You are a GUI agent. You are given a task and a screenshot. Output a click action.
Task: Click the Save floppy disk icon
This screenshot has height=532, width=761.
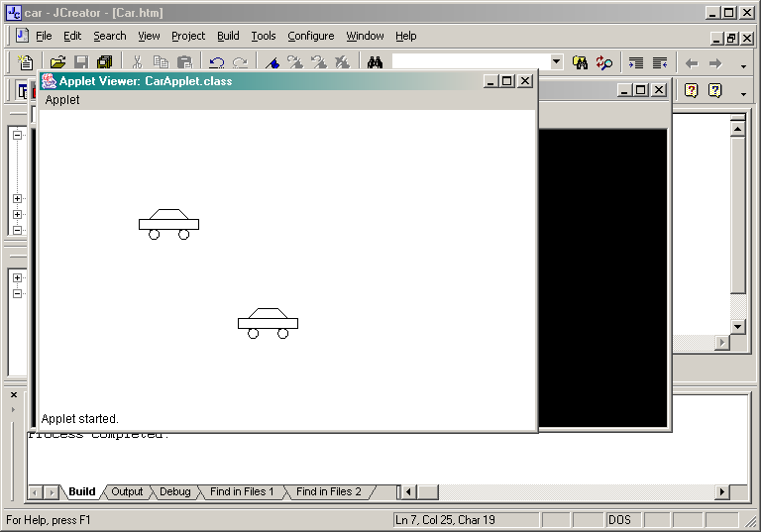[x=81, y=62]
